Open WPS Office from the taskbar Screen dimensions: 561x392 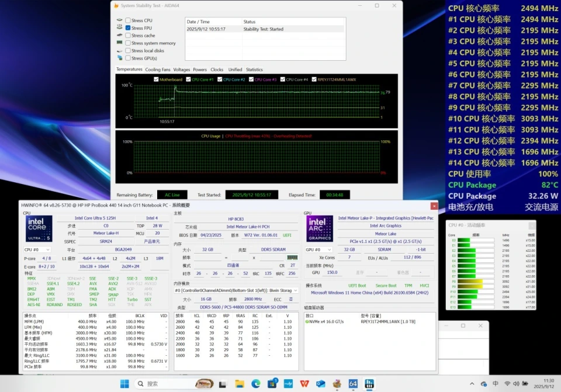click(x=304, y=384)
